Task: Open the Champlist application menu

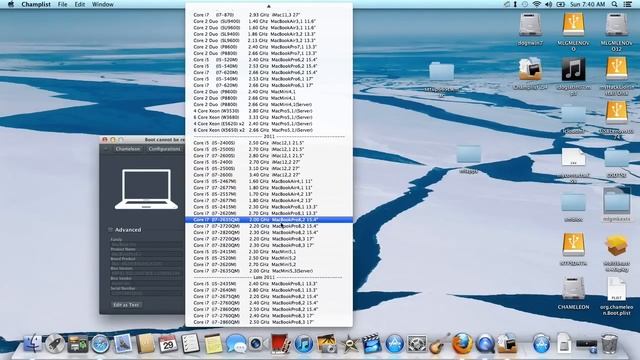Action: (x=36, y=4)
